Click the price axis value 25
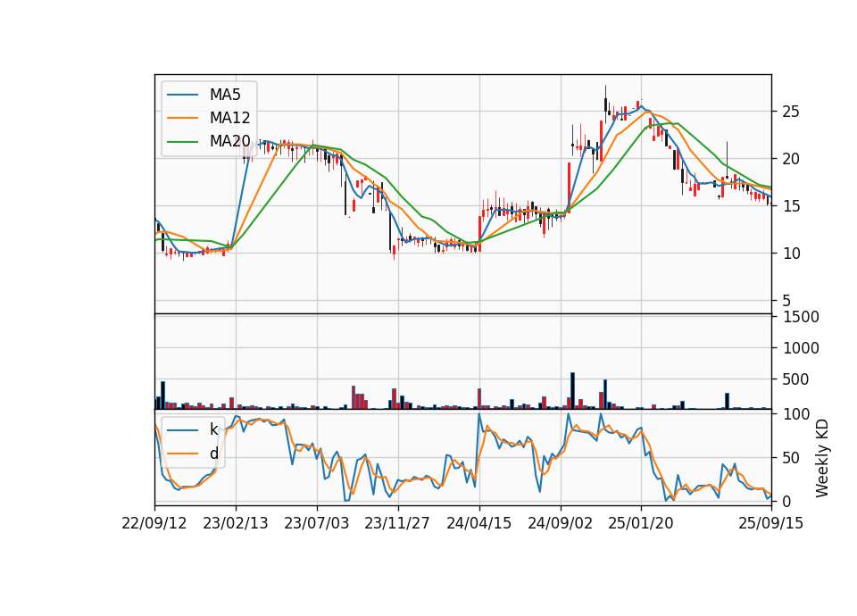The width and height of the screenshot is (857, 616). pos(790,112)
